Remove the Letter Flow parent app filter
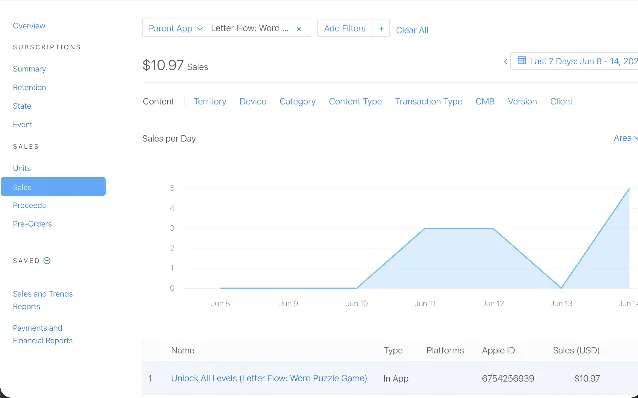This screenshot has width=638, height=398. [x=299, y=29]
